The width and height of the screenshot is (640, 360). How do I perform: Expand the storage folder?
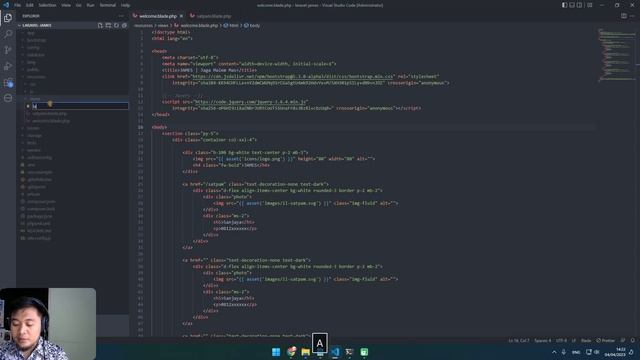click(x=34, y=136)
